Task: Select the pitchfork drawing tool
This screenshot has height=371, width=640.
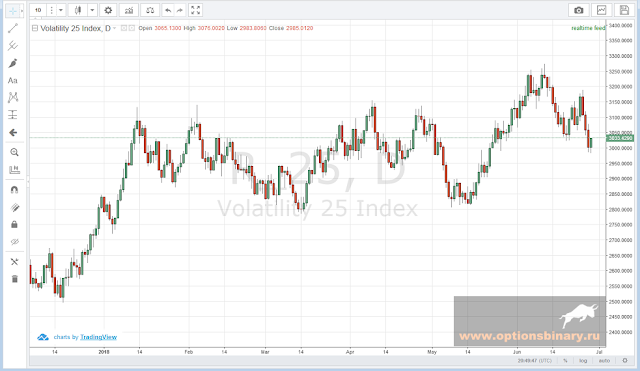Action: (x=13, y=45)
